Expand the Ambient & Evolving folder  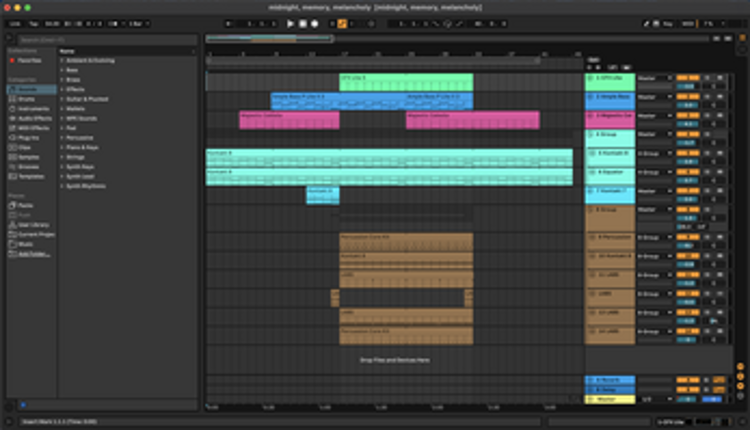tap(90, 60)
